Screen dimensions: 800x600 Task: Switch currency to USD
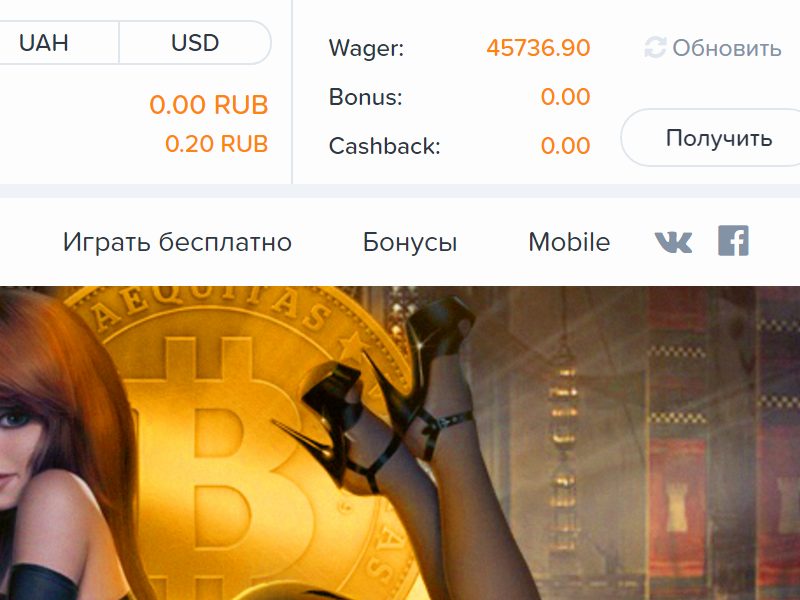click(x=195, y=42)
